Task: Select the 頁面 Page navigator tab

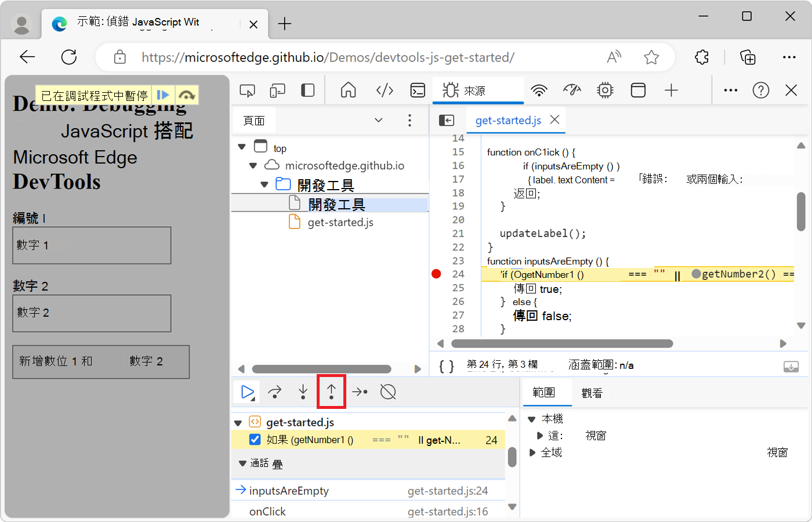Action: (254, 120)
